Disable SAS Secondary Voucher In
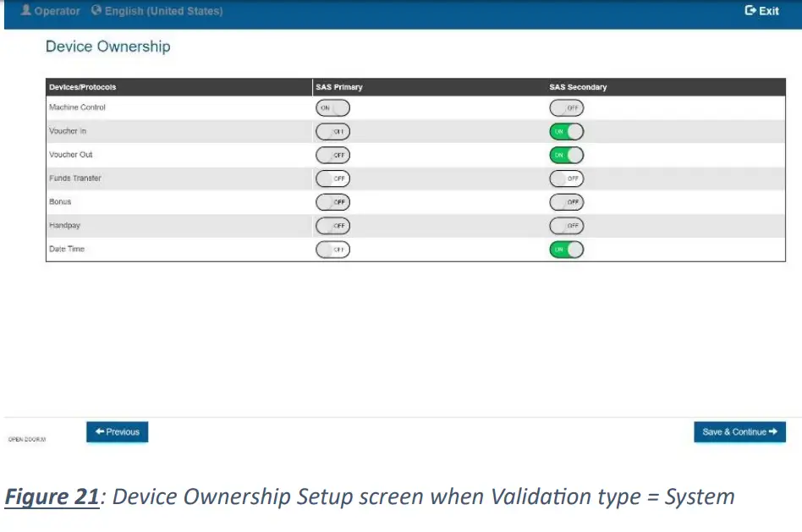This screenshot has height=532, width=802. tap(566, 131)
